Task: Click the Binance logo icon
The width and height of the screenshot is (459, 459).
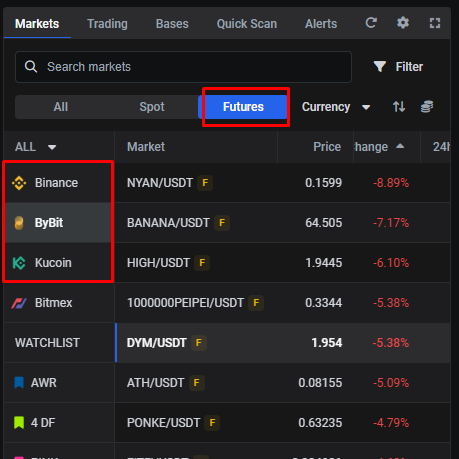Action: pyautogui.click(x=19, y=183)
